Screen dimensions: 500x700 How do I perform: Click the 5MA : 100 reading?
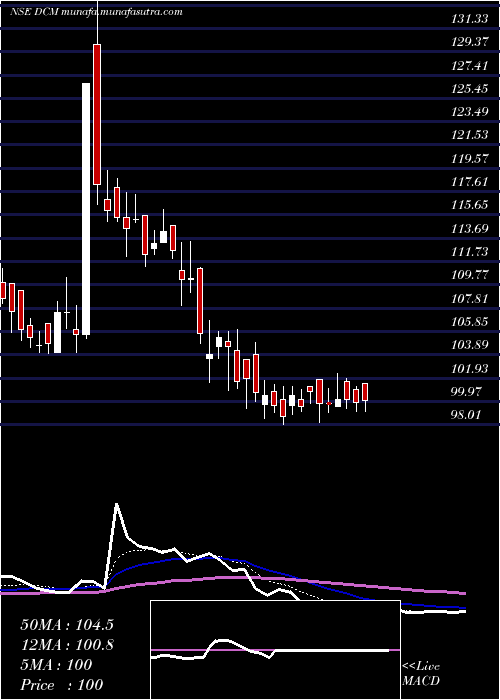[x=56, y=665]
